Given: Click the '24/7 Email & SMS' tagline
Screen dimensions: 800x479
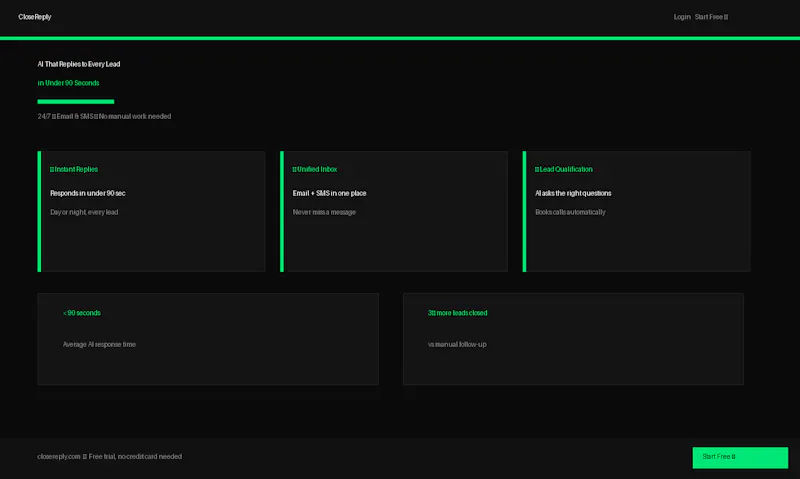Looking at the screenshot, I should tap(104, 116).
